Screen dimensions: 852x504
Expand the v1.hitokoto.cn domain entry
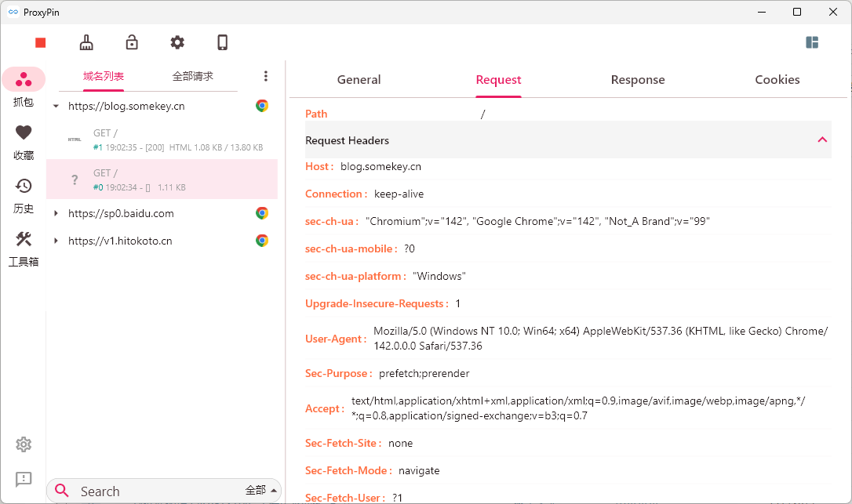(56, 241)
